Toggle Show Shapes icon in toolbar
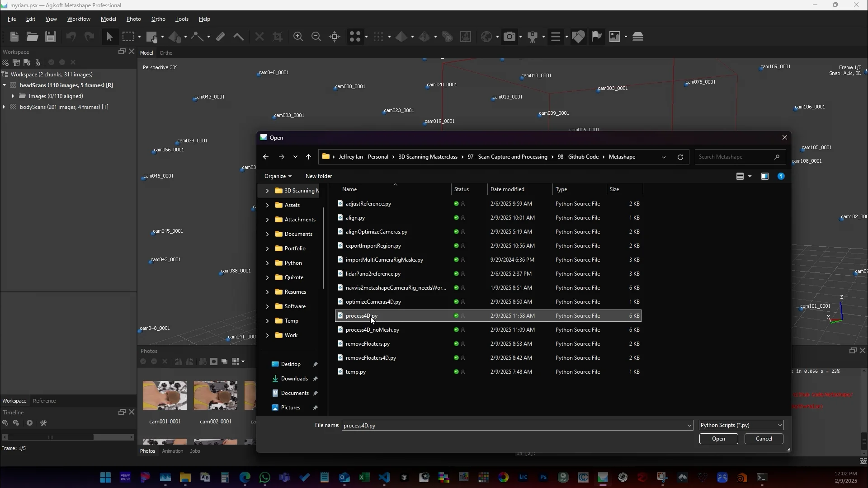Screen dimensions: 868x488 [578, 37]
